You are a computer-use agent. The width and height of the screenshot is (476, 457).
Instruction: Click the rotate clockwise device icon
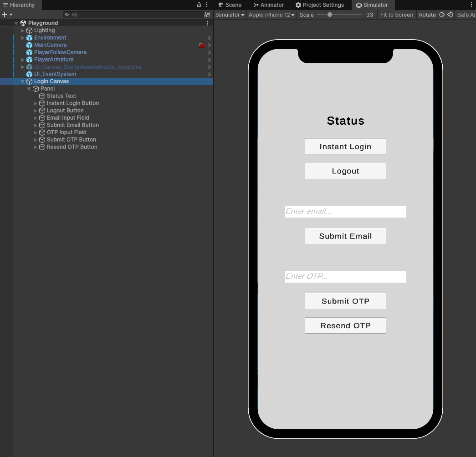pos(450,15)
